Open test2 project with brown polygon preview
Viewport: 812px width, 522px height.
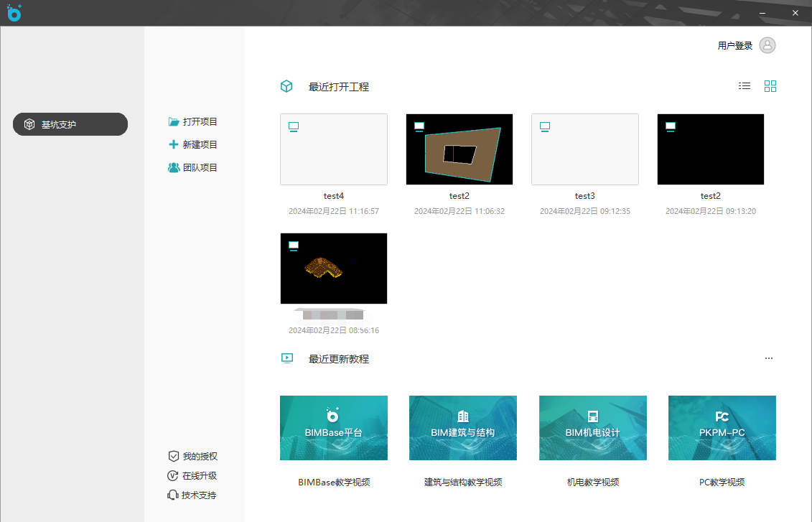pos(459,149)
